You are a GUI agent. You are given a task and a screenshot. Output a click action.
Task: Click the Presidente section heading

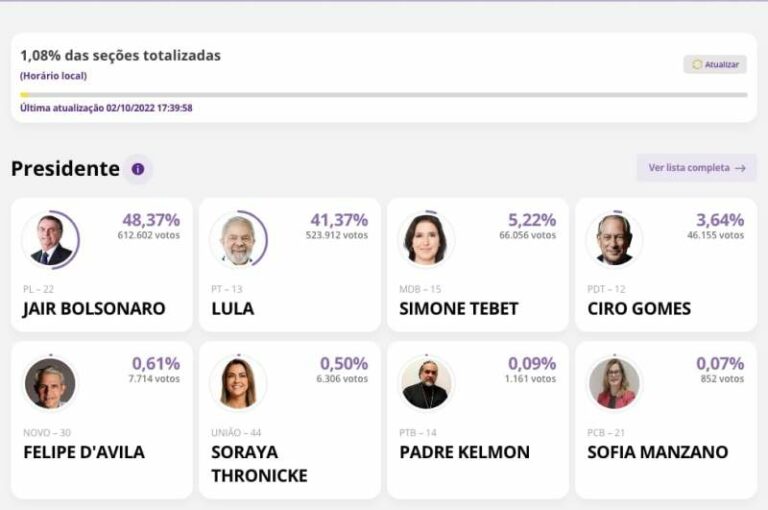pyautogui.click(x=65, y=169)
